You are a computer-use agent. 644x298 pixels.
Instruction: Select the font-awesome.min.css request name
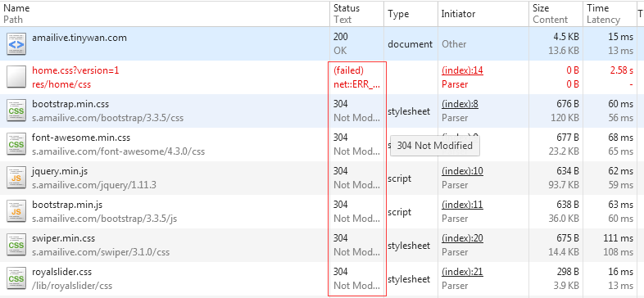81,138
